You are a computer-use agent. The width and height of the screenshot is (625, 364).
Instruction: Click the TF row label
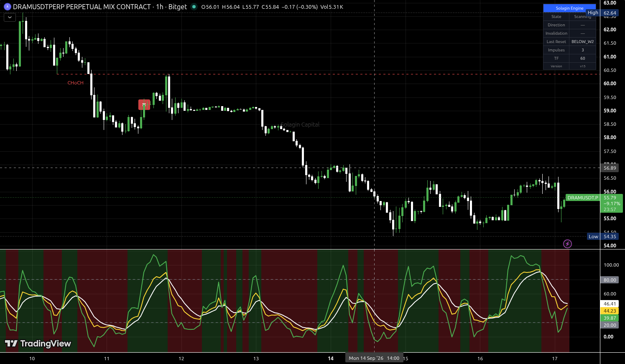pos(556,59)
